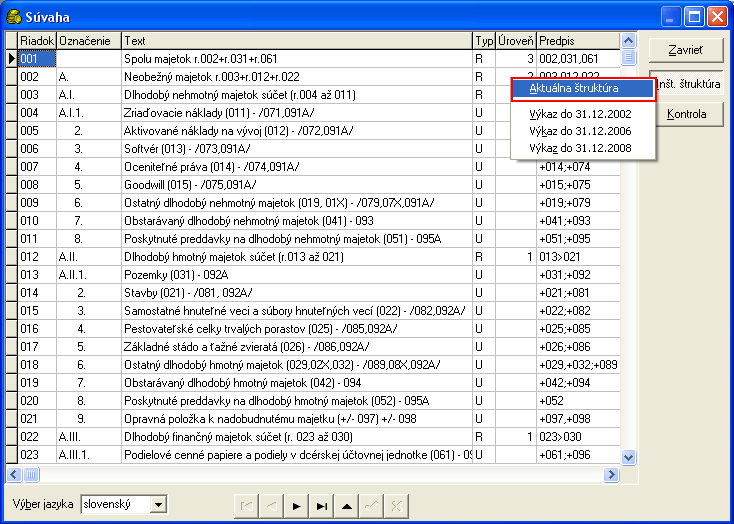Click Označenie cell 'A.III.'
734x524 pixels.
click(x=88, y=437)
